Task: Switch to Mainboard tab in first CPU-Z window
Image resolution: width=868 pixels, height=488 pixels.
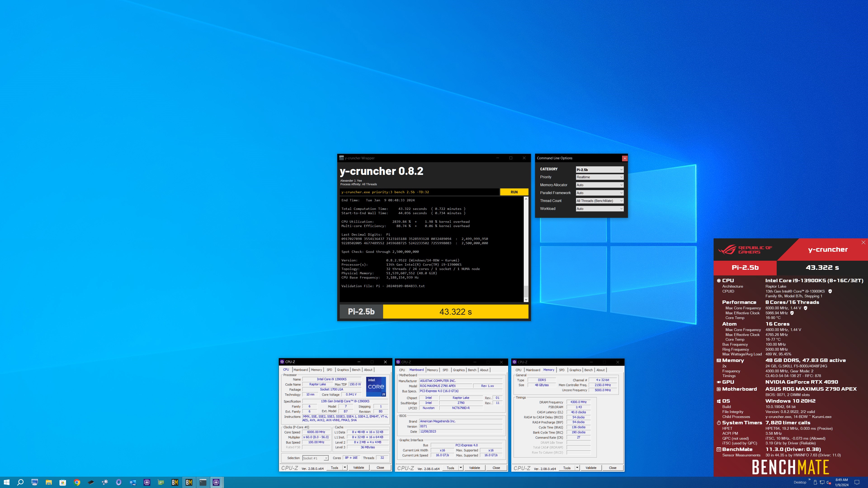Action: coord(301,370)
